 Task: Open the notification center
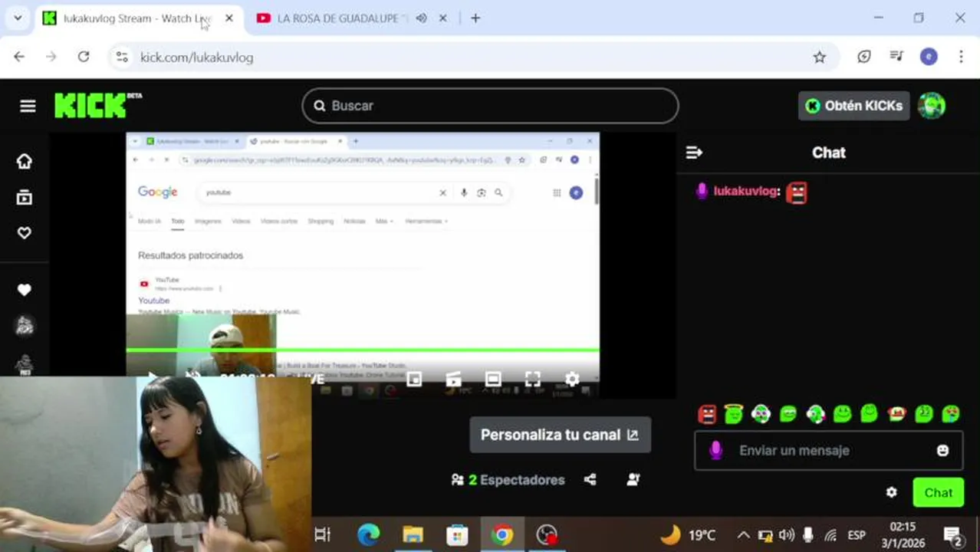(953, 535)
